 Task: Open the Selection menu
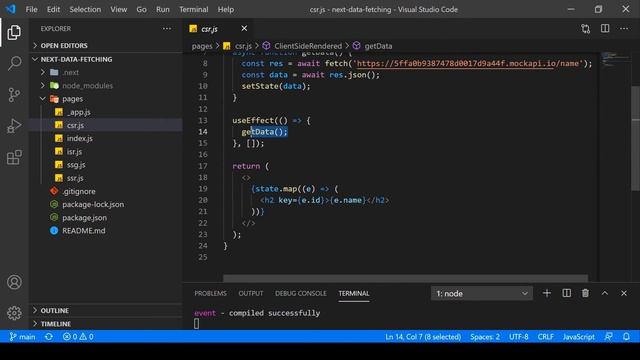coord(85,9)
